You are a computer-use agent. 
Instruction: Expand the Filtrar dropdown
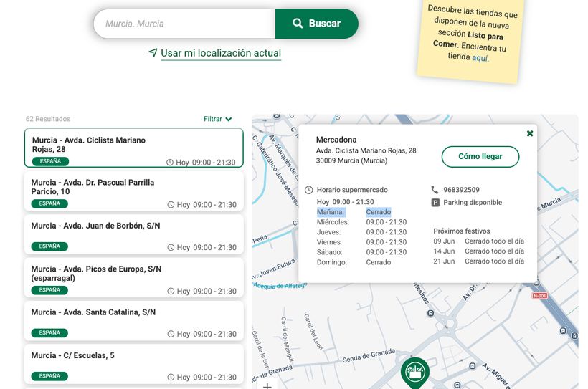point(218,119)
